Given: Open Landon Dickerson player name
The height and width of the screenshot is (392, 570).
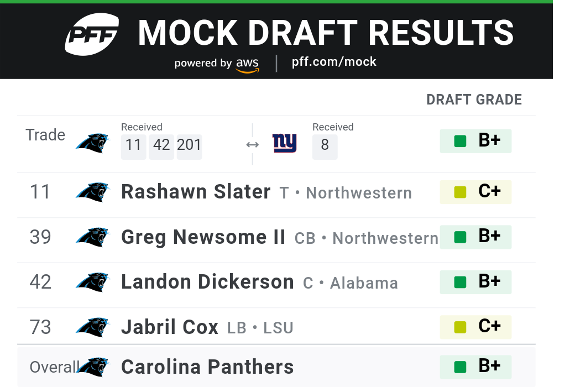Looking at the screenshot, I should 207,282.
